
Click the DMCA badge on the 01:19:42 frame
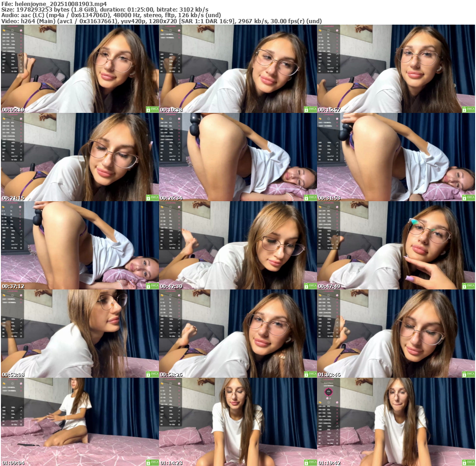(x=468, y=462)
